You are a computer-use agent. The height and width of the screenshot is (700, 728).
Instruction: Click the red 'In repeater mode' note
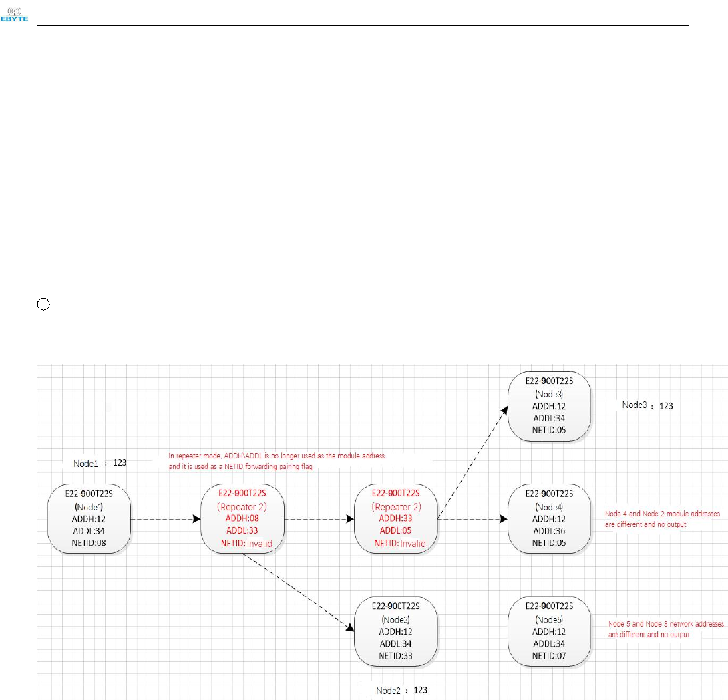pos(277,461)
